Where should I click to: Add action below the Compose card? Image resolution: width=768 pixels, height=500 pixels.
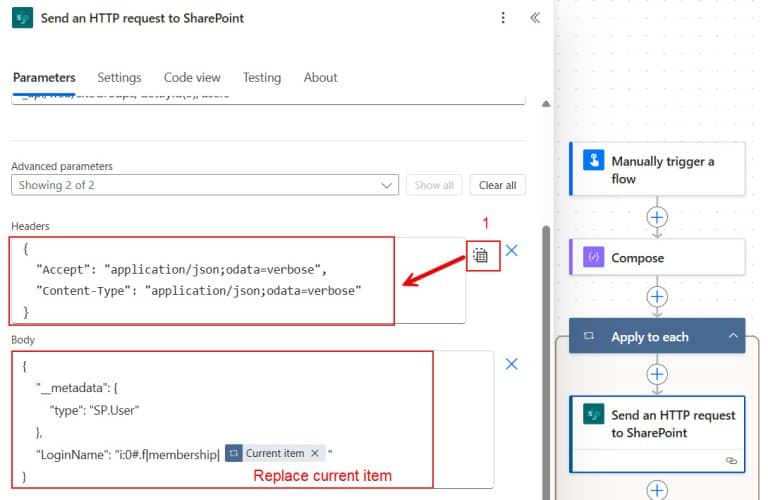[657, 297]
